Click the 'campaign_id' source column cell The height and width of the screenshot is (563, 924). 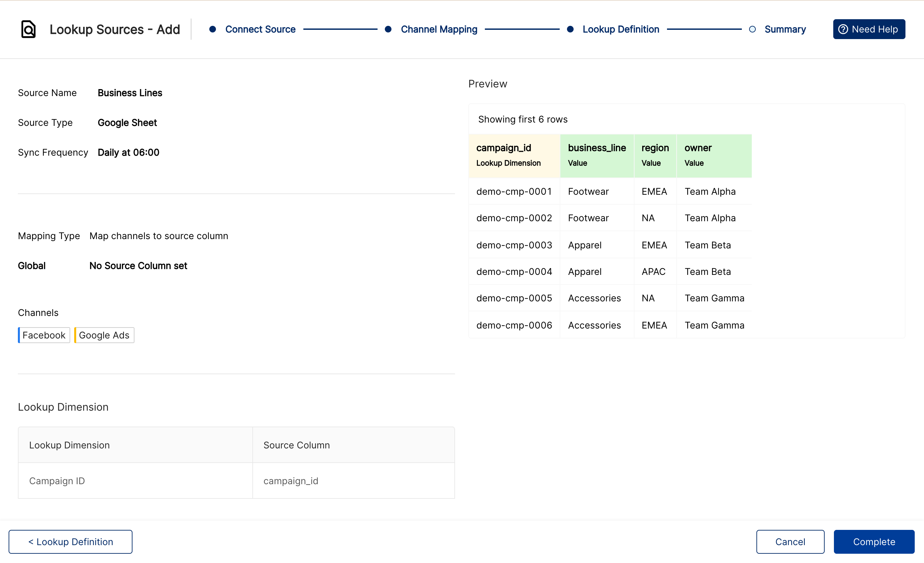tap(354, 481)
